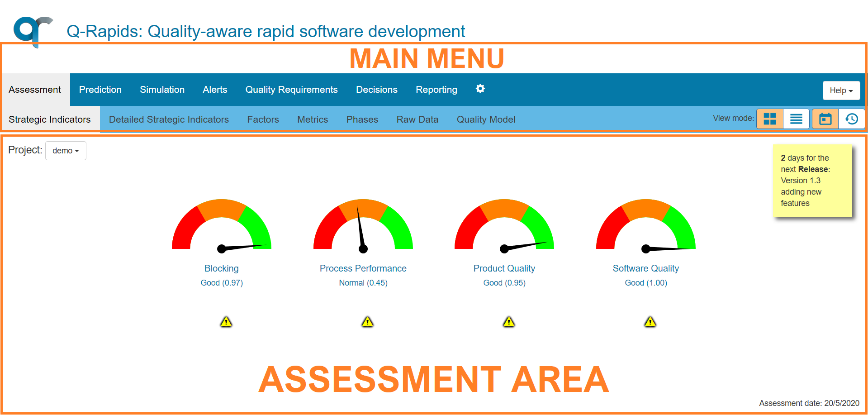
Task: Switch to list view mode
Action: pyautogui.click(x=796, y=119)
